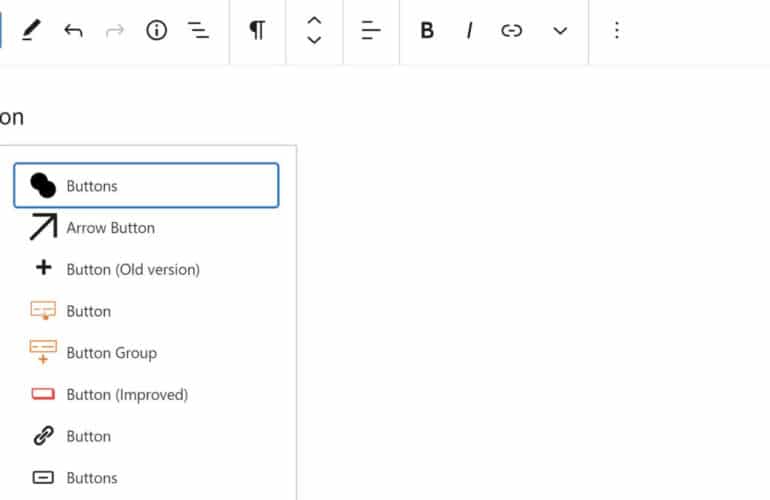Image resolution: width=770 pixels, height=500 pixels.
Task: Choose the Button (Improved) block
Action: (x=126, y=395)
